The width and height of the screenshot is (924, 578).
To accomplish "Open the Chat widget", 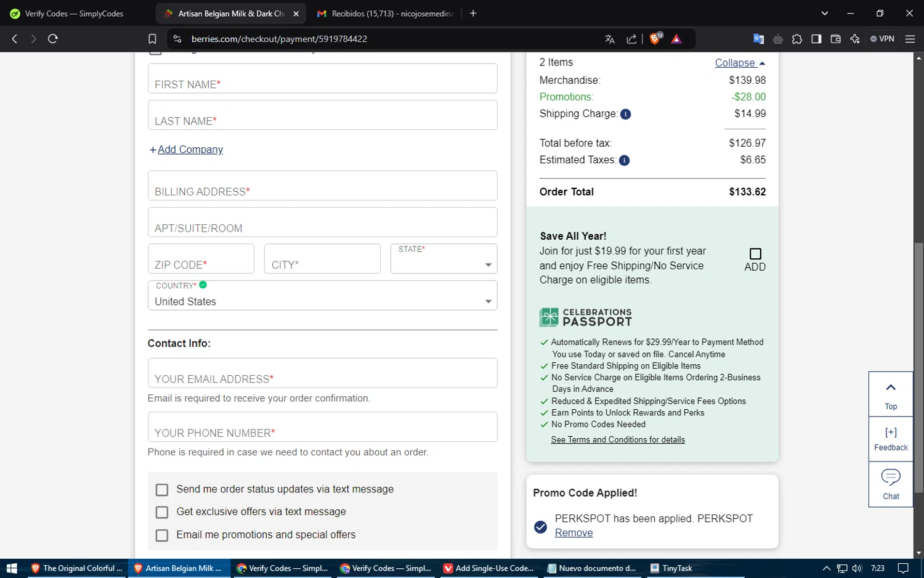I will tap(891, 484).
